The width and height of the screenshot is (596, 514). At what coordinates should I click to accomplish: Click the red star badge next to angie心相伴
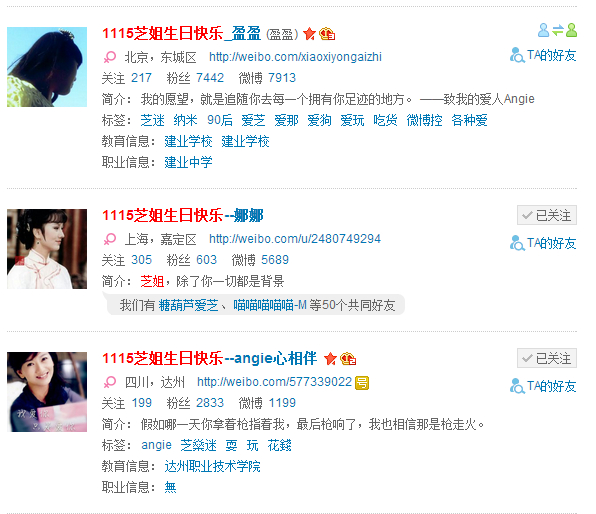click(x=330, y=359)
